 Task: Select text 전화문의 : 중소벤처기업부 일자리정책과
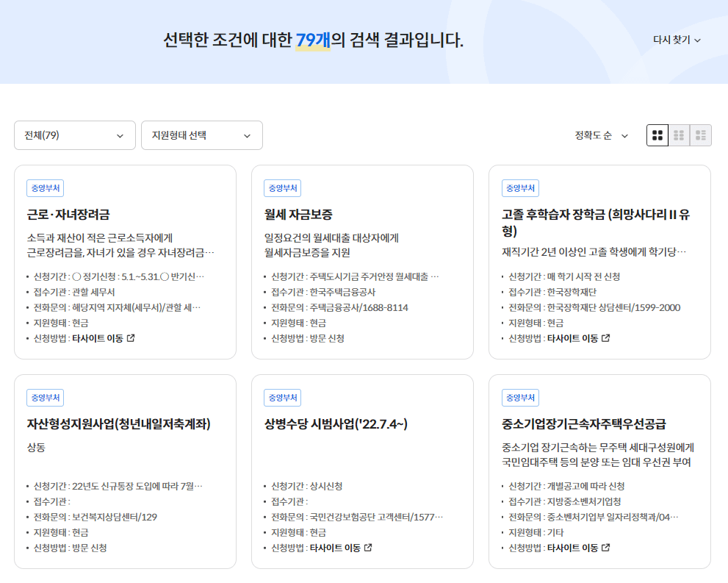click(594, 517)
